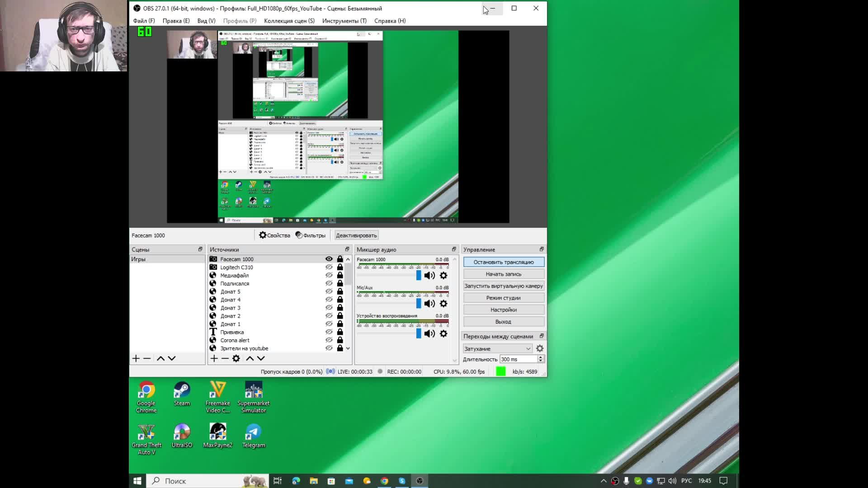
Task: Show the Logitech C310 source
Action: coord(329,267)
